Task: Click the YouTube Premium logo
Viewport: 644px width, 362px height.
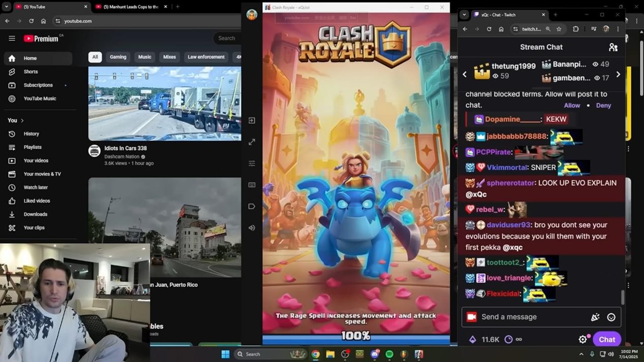Action: 41,39
